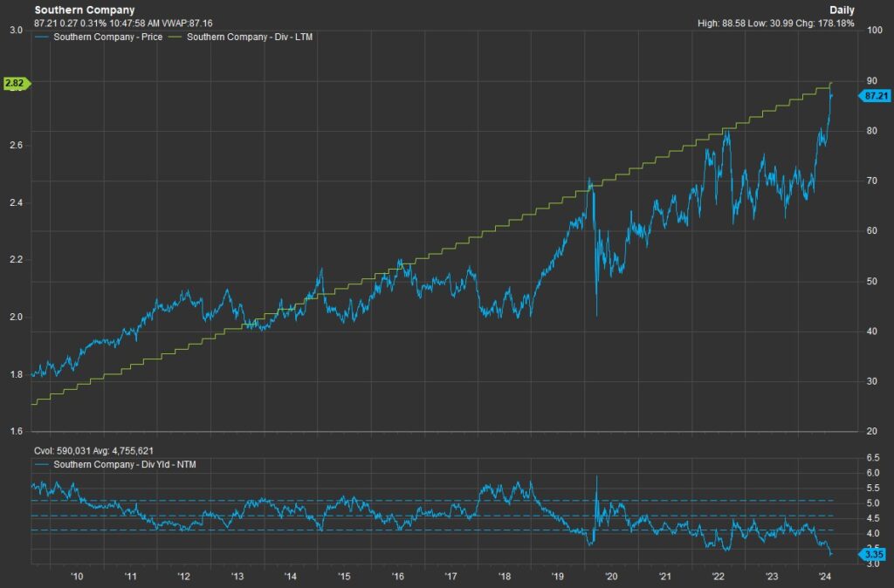Click the '15 year label on time axis
The width and height of the screenshot is (894, 588).
click(344, 576)
